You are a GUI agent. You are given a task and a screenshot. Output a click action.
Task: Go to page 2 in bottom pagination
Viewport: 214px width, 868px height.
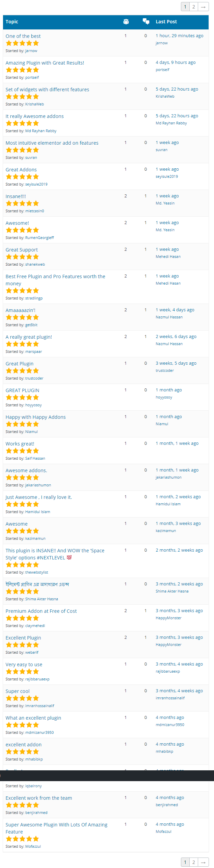click(194, 862)
